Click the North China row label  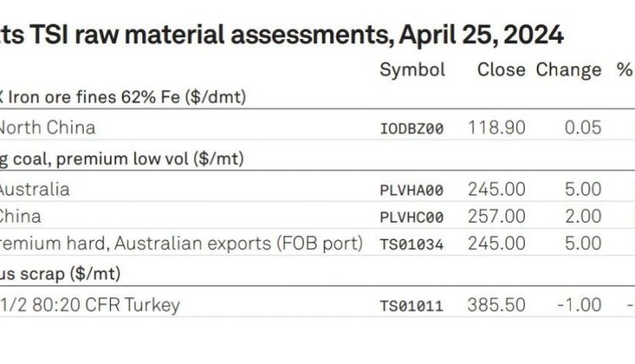click(x=47, y=128)
